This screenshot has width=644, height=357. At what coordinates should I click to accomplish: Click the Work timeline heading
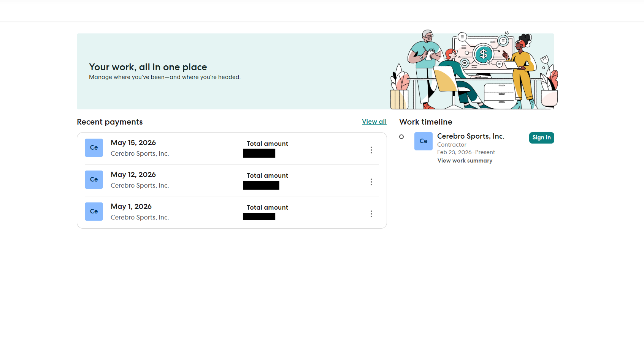(x=426, y=122)
